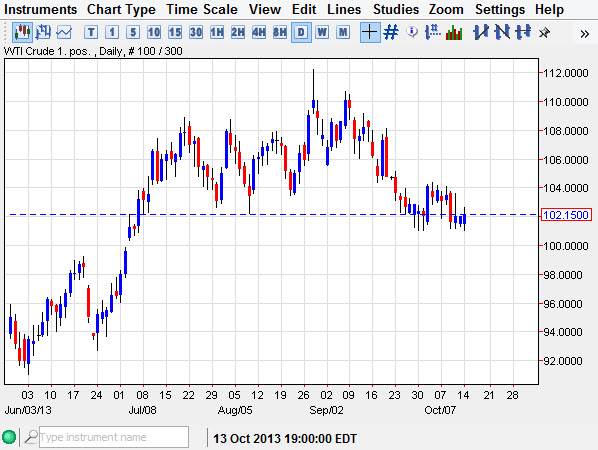The image size is (598, 450).
Task: Click the pin icon in toolbar
Action: point(544,33)
